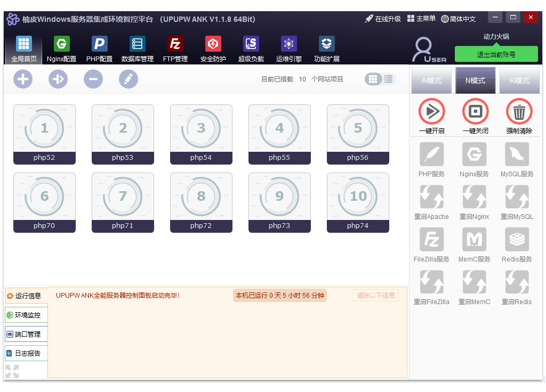Select website tile php55
Image resolution: width=546 pixels, height=392 pixels.
[279, 134]
